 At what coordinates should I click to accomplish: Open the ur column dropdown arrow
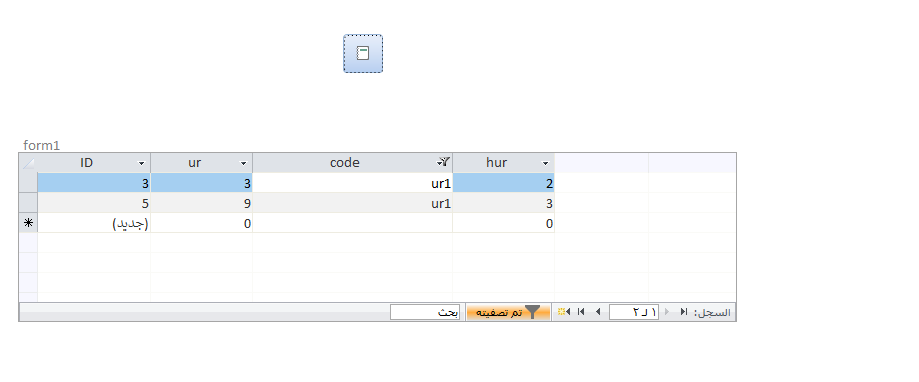(243, 163)
